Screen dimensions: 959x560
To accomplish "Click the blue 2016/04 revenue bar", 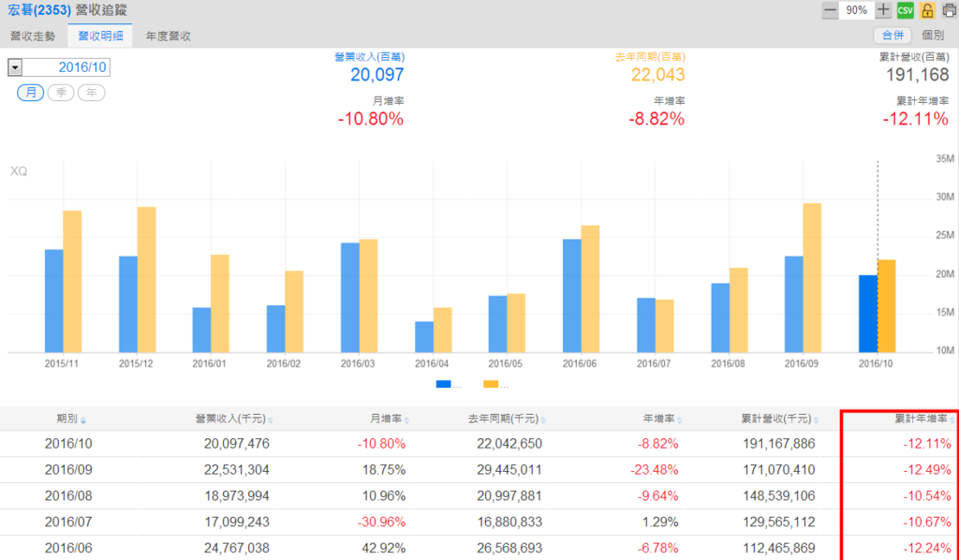I will pyautogui.click(x=424, y=337).
